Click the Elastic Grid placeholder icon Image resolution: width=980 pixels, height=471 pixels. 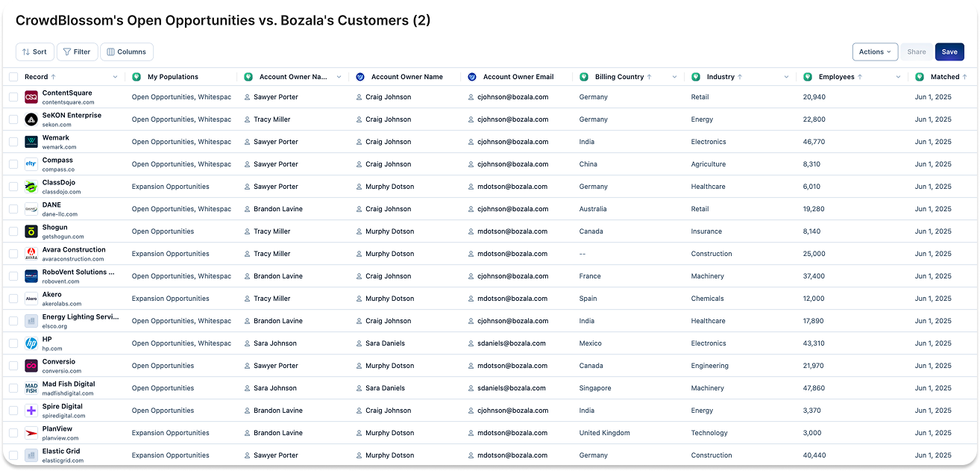[31, 455]
